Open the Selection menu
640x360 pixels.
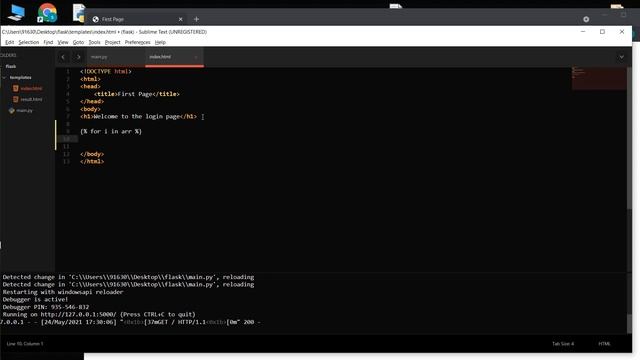pyautogui.click(x=29, y=42)
